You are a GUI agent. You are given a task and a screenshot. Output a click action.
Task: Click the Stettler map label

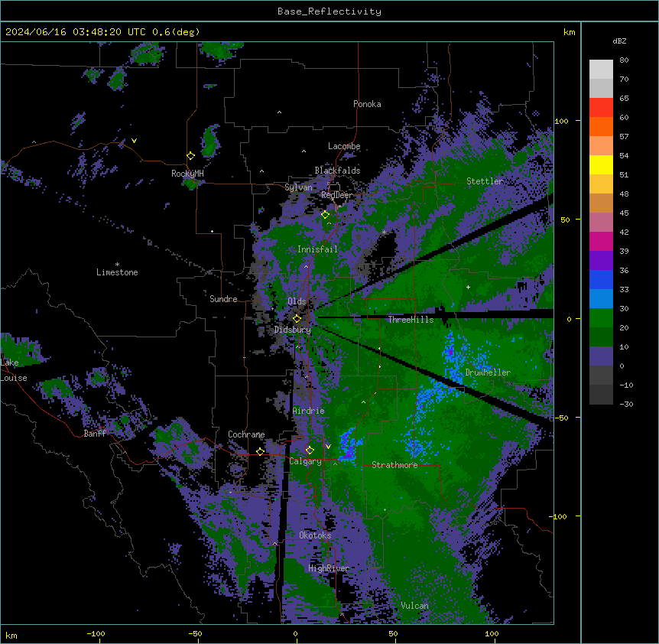pyautogui.click(x=485, y=181)
